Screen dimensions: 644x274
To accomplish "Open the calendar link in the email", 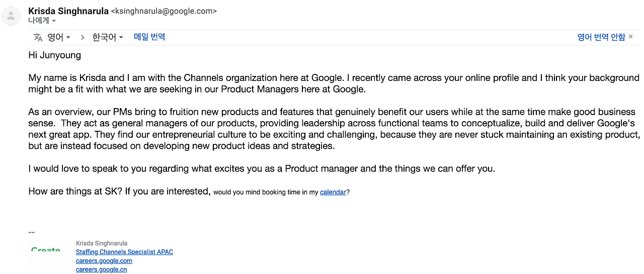I will [x=333, y=192].
